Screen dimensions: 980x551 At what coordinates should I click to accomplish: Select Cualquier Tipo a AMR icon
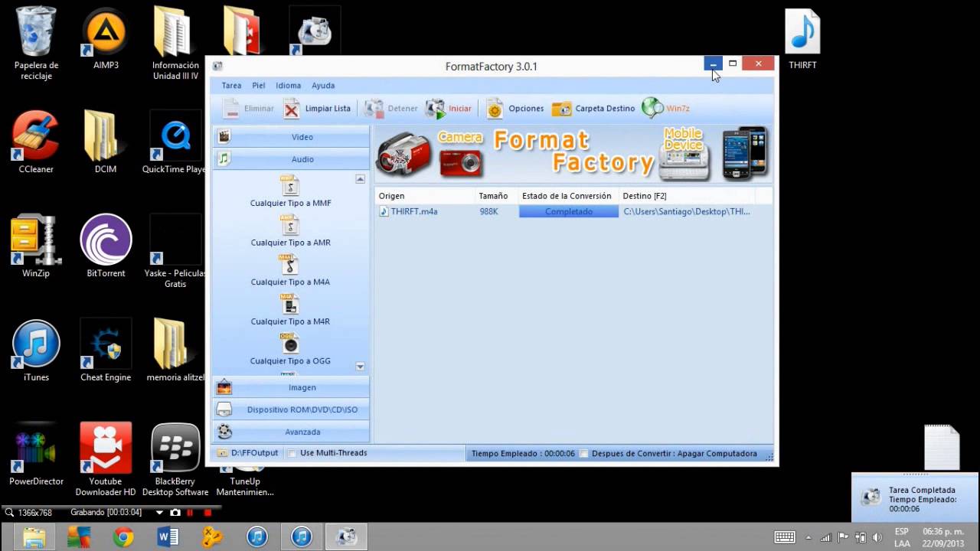click(290, 225)
